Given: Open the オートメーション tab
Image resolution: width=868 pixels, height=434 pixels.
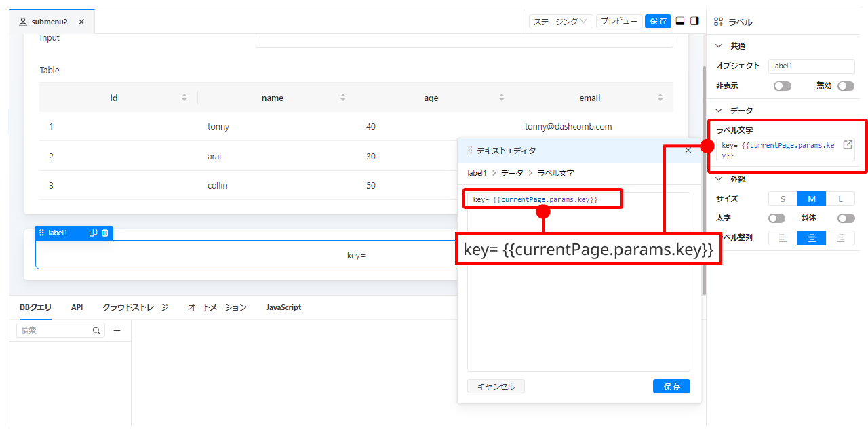Looking at the screenshot, I should [217, 307].
